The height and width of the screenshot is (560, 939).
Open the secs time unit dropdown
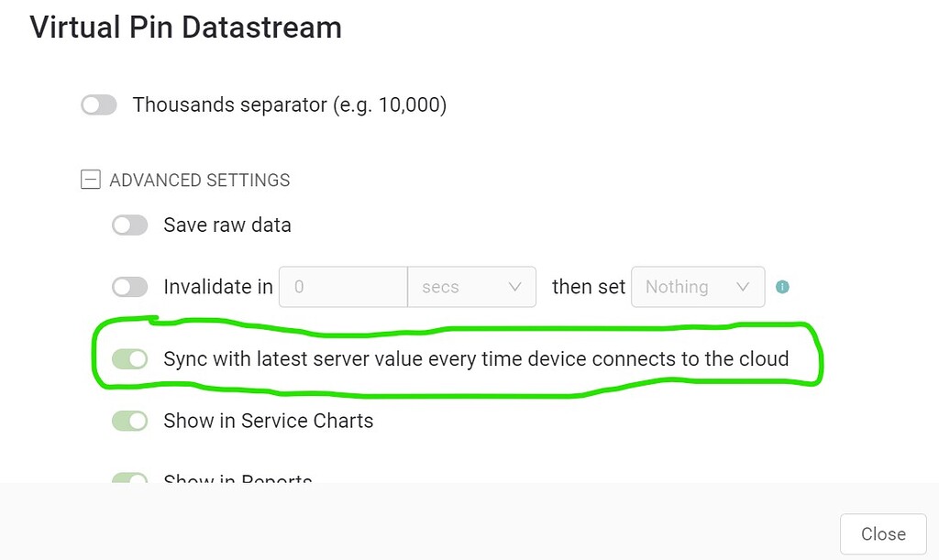tap(472, 287)
